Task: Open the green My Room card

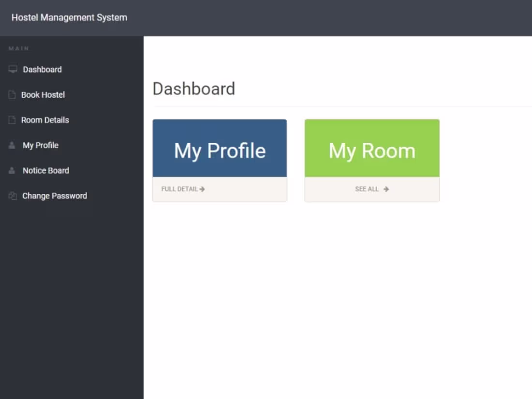Action: 372,148
